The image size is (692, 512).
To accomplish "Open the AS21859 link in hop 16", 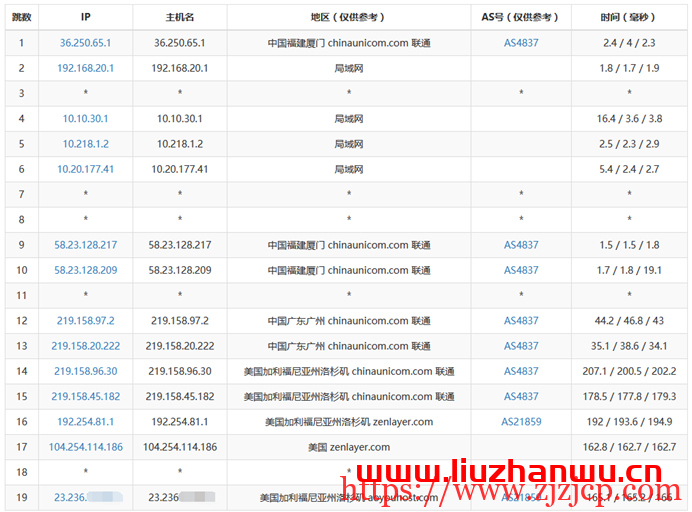I will [x=521, y=422].
